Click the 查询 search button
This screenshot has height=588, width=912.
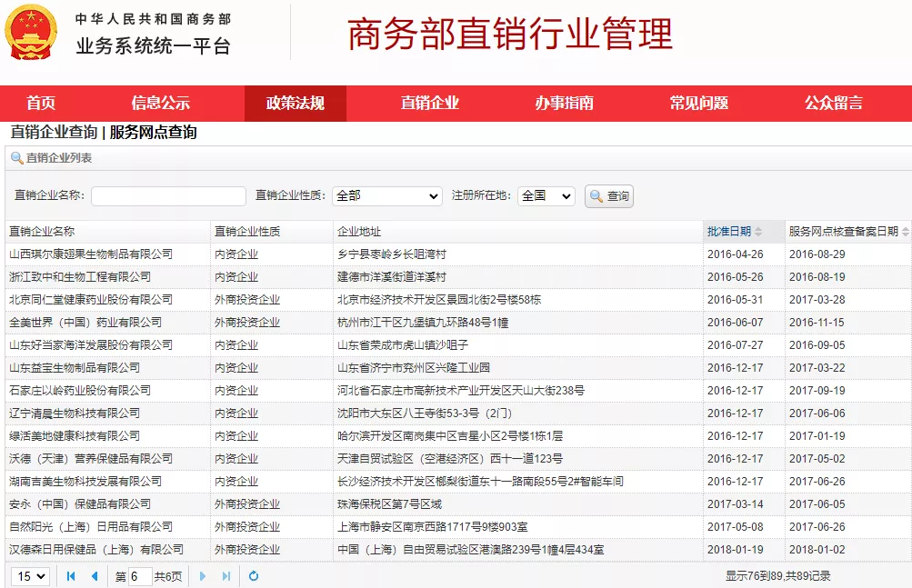click(609, 196)
